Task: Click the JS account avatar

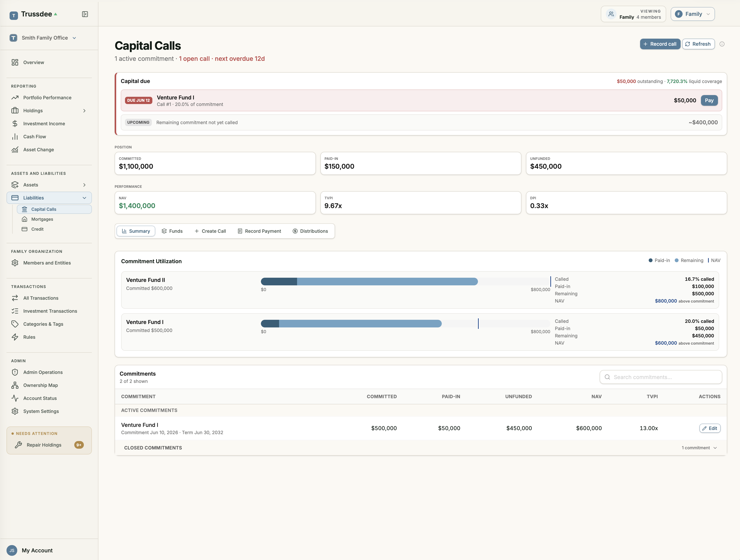Action: click(x=12, y=550)
